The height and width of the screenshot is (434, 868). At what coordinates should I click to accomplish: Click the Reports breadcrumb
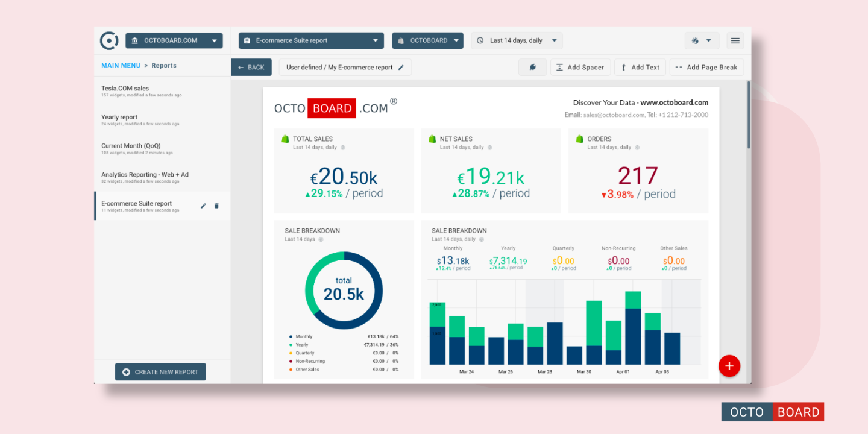coord(164,66)
